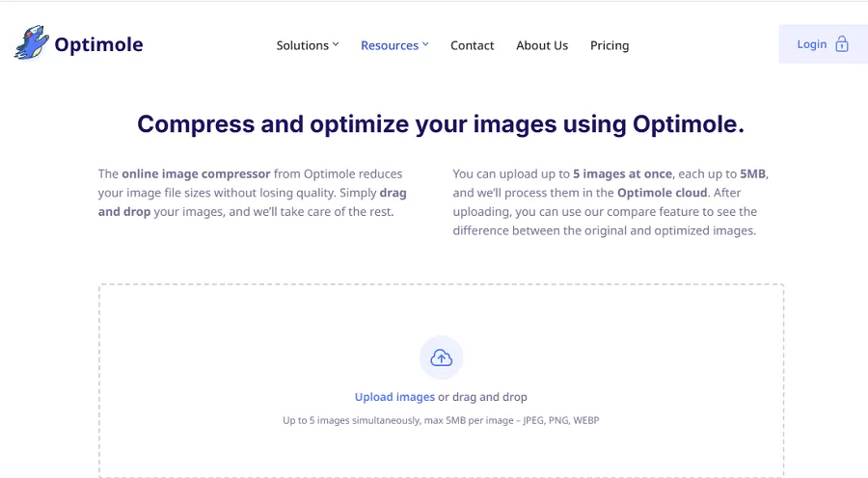868x478 pixels.
Task: Click the 'or drag and drop' text
Action: tap(483, 397)
